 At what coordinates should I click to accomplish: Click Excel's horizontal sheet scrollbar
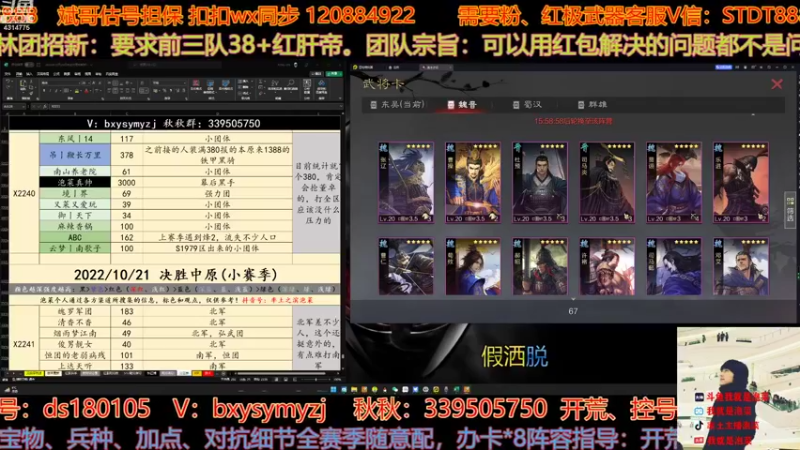tap(281, 373)
